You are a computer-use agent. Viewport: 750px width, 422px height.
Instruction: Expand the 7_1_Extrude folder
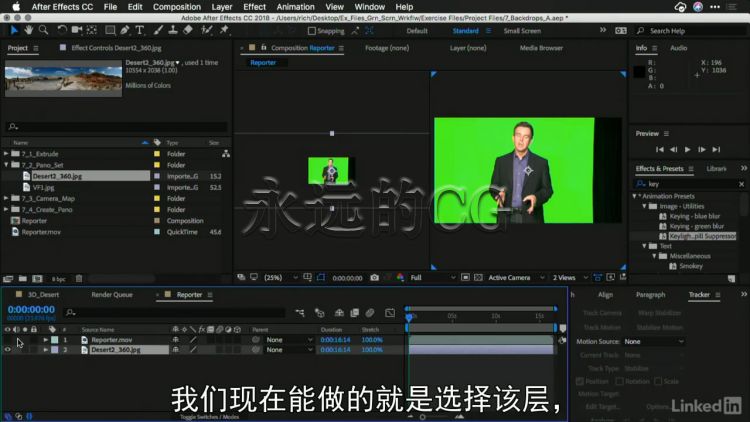pyautogui.click(x=6, y=154)
